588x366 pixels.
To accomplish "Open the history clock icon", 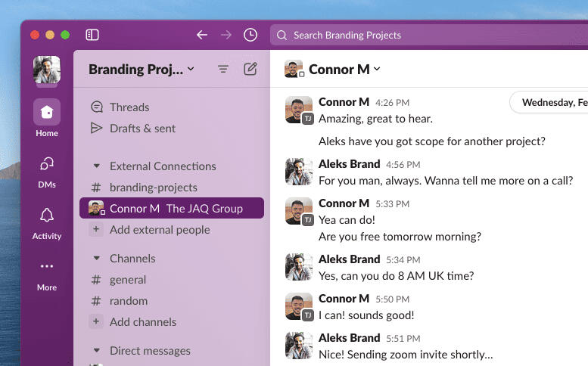I will pos(250,35).
